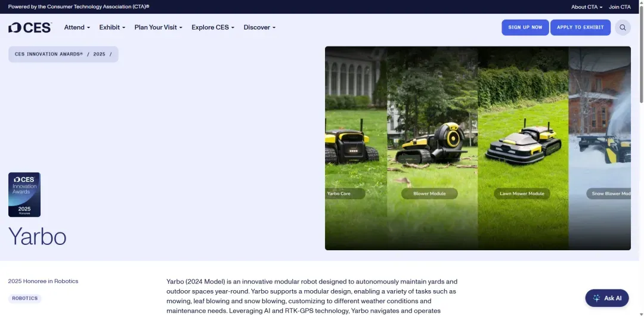Click the Sign Up Now button

coord(525,27)
